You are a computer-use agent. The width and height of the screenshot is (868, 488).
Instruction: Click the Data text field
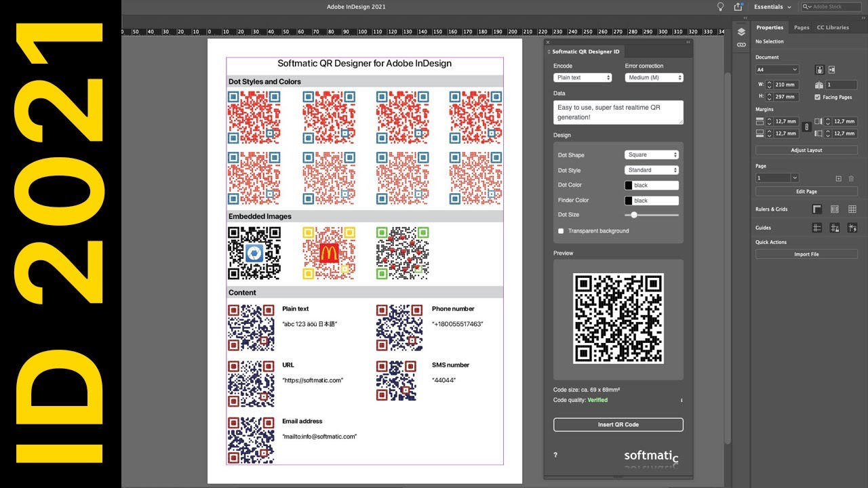point(618,113)
